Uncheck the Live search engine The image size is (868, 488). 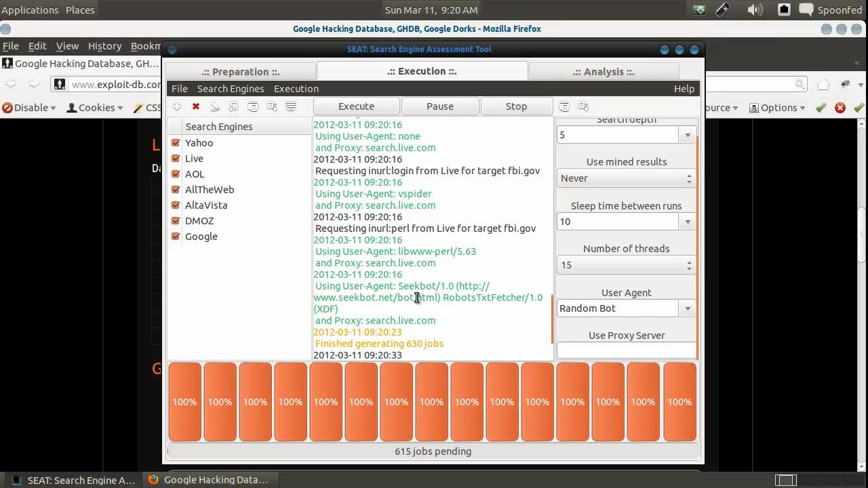click(176, 159)
